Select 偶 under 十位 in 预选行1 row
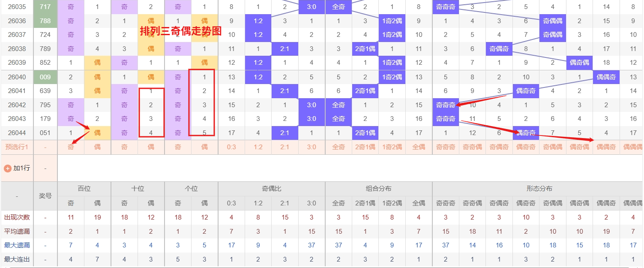This screenshot has width=644, height=268. 151,147
